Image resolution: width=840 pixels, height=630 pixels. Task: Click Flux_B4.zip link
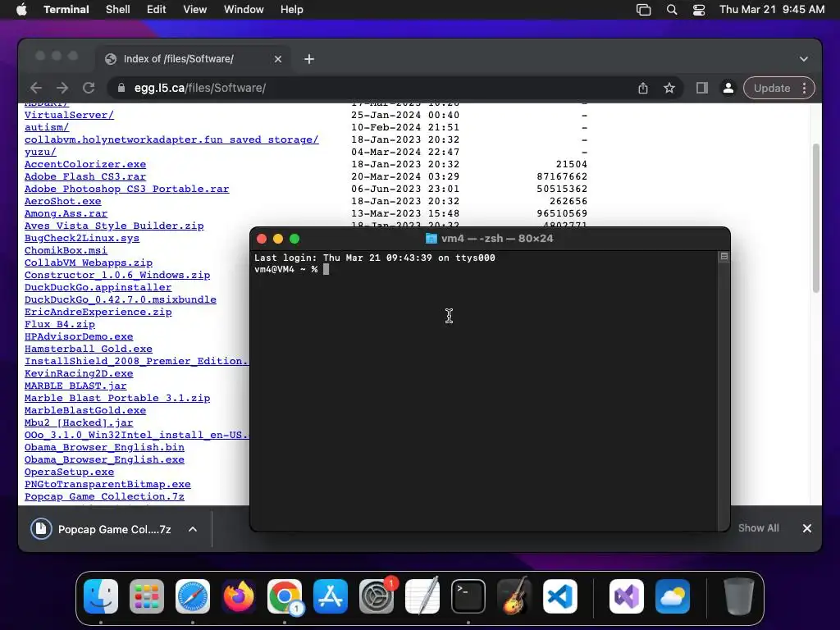[59, 324]
